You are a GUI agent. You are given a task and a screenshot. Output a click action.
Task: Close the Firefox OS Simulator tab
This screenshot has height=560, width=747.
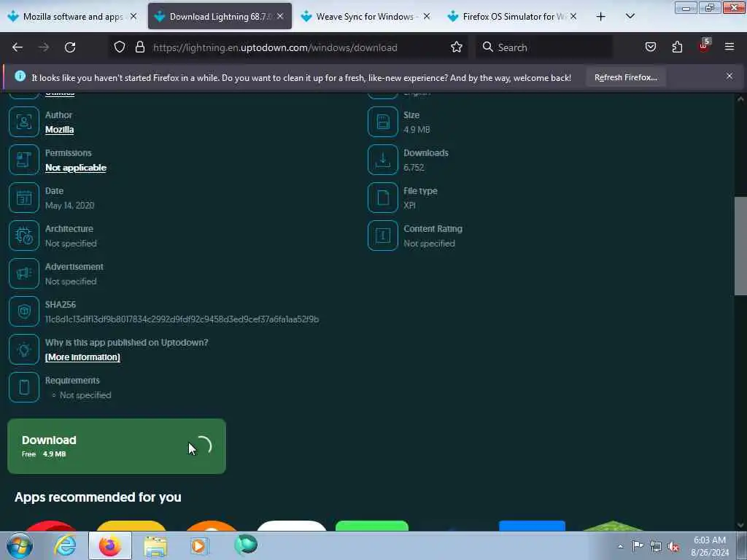click(x=573, y=17)
